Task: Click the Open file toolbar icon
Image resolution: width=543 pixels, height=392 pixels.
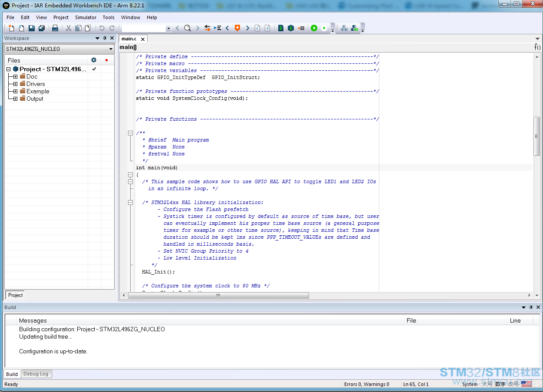Action: 21,28
